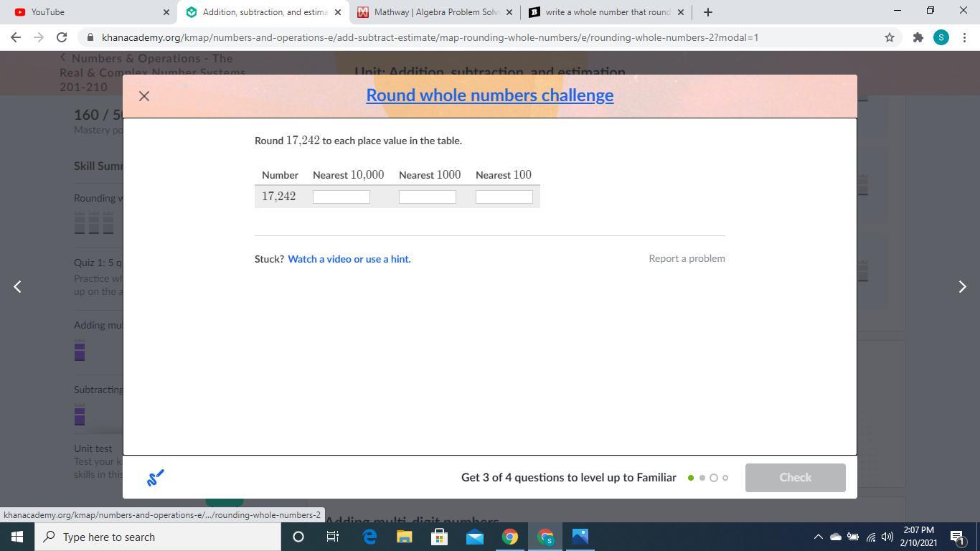Open a new browser tab
This screenshot has width=980, height=551.
(x=708, y=12)
